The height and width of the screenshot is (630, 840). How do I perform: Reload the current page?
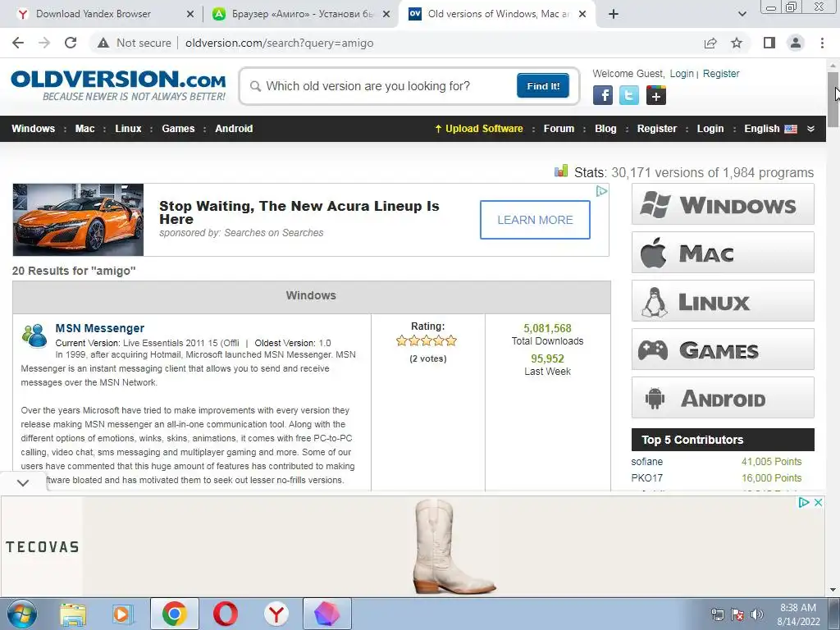tap(71, 43)
